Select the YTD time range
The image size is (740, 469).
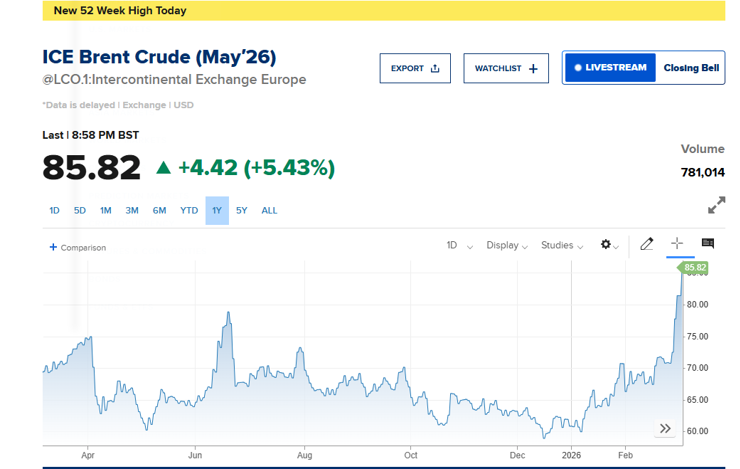[x=189, y=211]
